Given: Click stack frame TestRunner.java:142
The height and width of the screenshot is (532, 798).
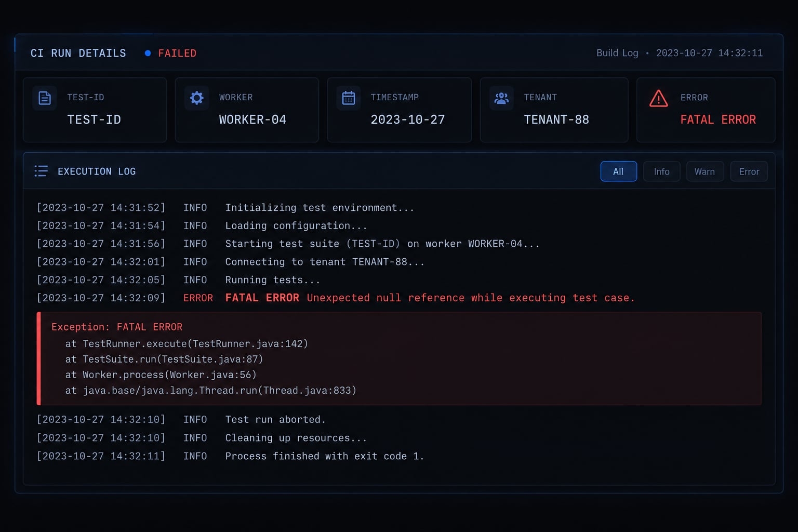Looking at the screenshot, I should 187,343.
